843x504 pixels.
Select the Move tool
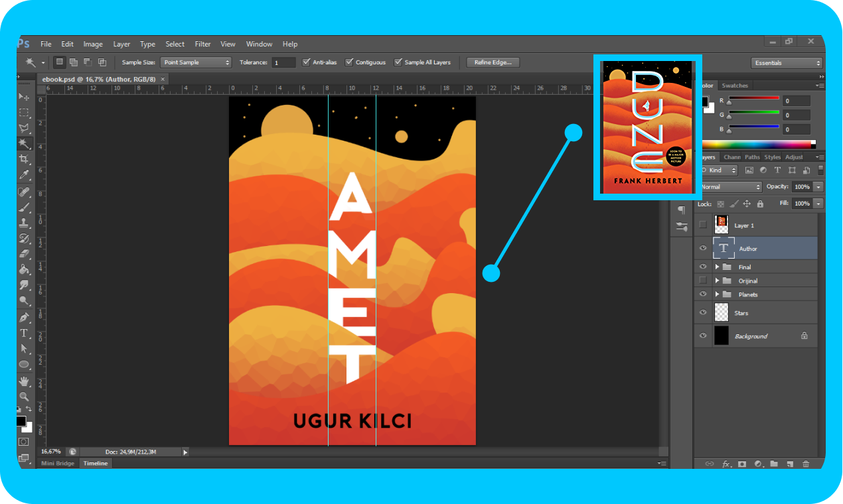[x=25, y=97]
